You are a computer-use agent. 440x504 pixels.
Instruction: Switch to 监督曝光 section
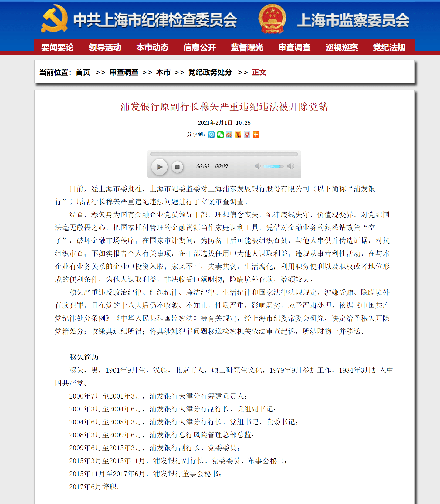pos(247,47)
